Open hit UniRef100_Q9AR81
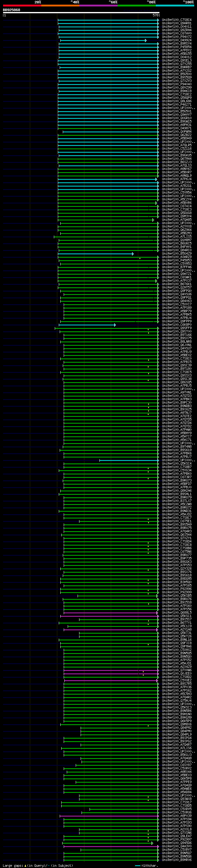197x868 pixels. pyautogui.click(x=176, y=23)
